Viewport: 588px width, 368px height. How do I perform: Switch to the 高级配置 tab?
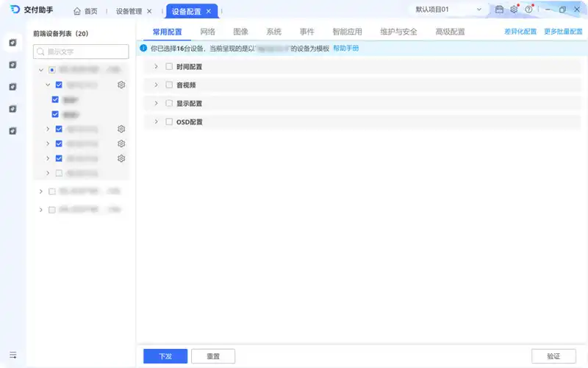tap(450, 32)
